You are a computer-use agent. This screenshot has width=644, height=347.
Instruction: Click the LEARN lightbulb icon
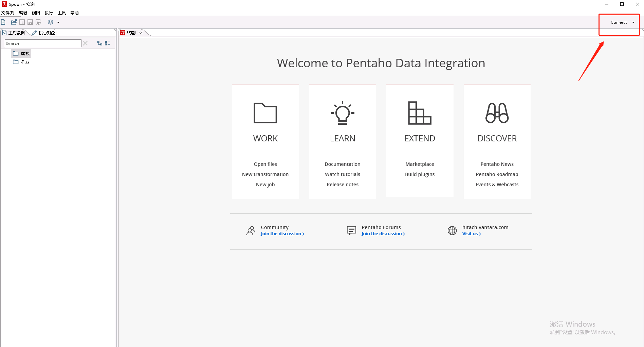343,113
